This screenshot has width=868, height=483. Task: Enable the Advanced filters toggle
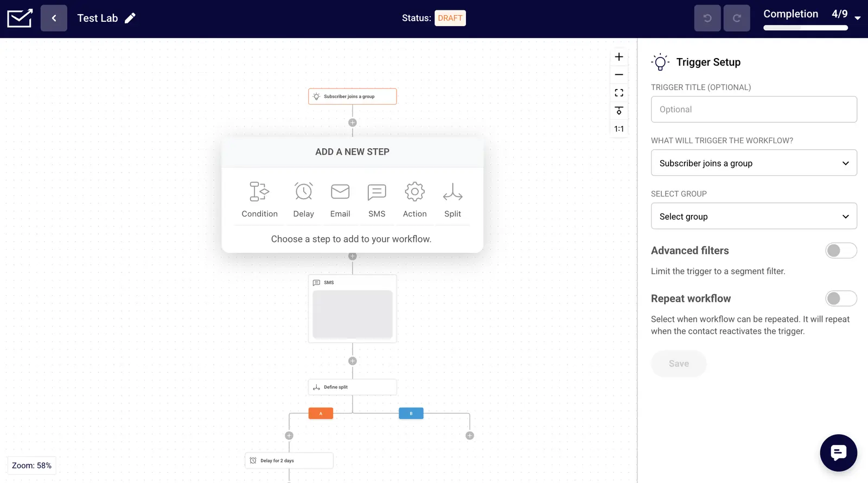[841, 250]
